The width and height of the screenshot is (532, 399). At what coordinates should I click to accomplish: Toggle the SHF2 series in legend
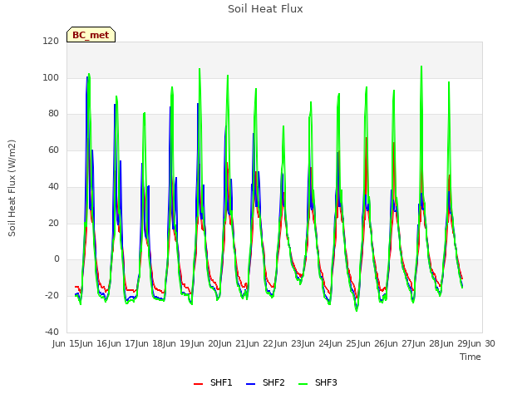[265, 382]
